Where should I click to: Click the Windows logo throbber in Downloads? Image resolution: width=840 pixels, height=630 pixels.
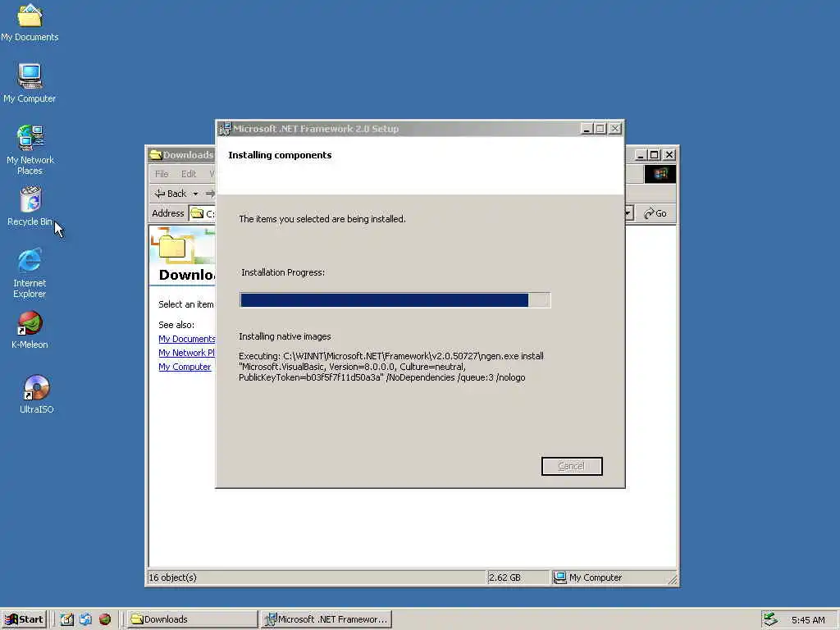660,174
